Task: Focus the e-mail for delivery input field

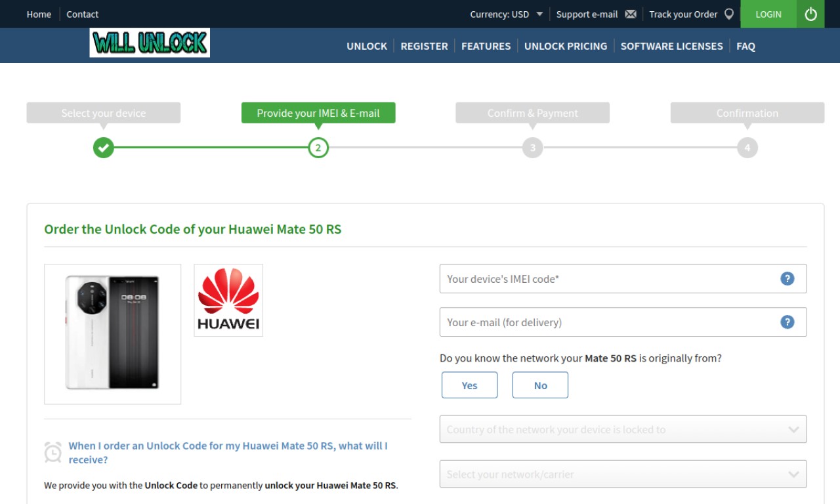Action: pyautogui.click(x=623, y=322)
